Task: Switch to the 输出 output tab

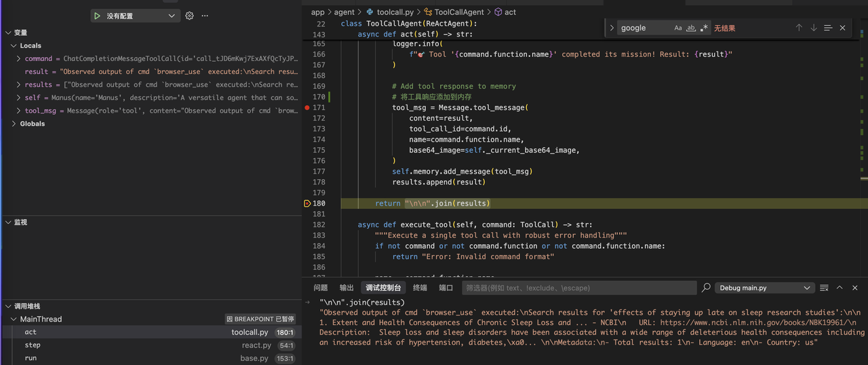Action: (347, 288)
